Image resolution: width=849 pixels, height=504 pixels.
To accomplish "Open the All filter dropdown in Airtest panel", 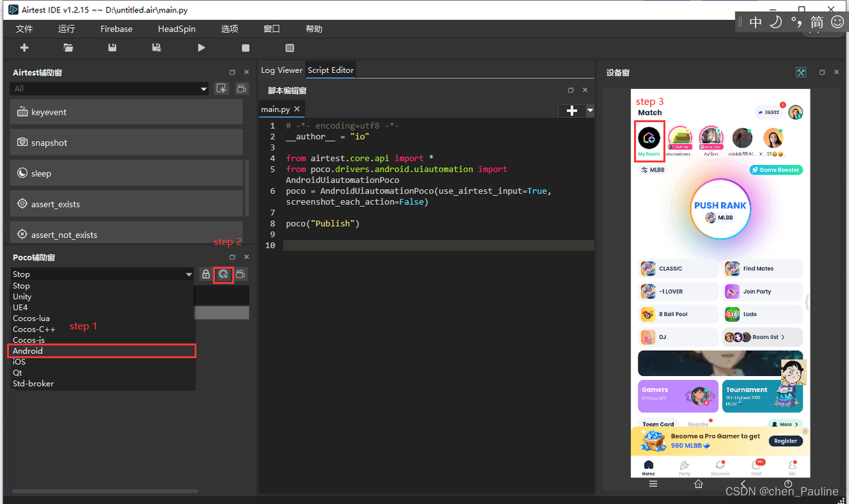I will 109,88.
